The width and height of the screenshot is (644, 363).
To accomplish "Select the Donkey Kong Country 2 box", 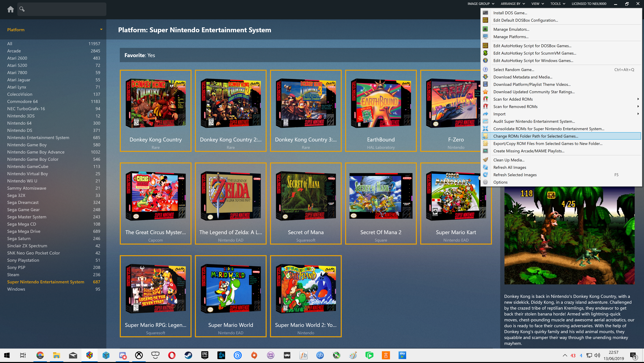I will click(231, 111).
